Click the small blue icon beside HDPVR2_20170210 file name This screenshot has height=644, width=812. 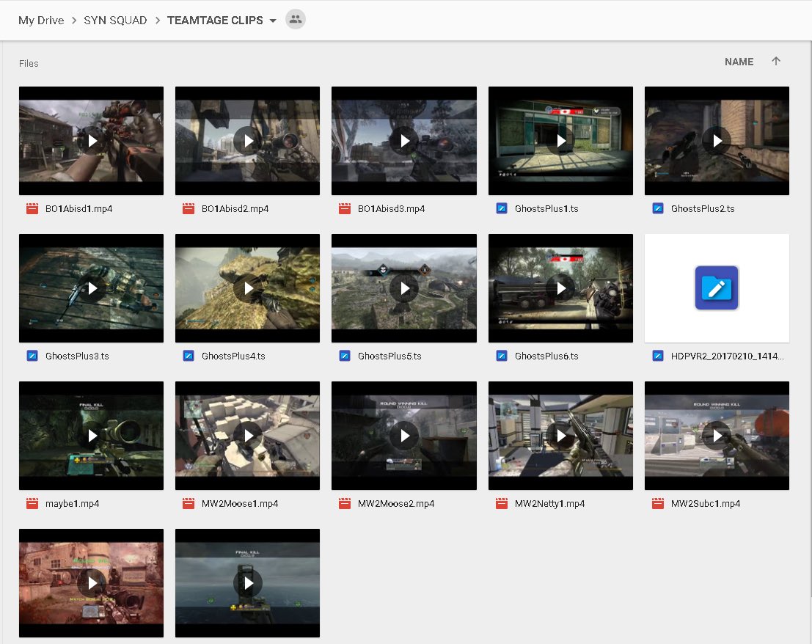point(658,356)
